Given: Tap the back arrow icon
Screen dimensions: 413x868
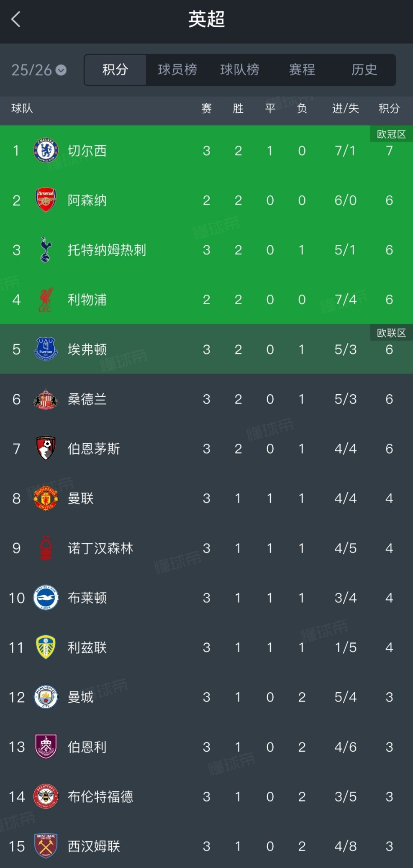Looking at the screenshot, I should click(16, 19).
